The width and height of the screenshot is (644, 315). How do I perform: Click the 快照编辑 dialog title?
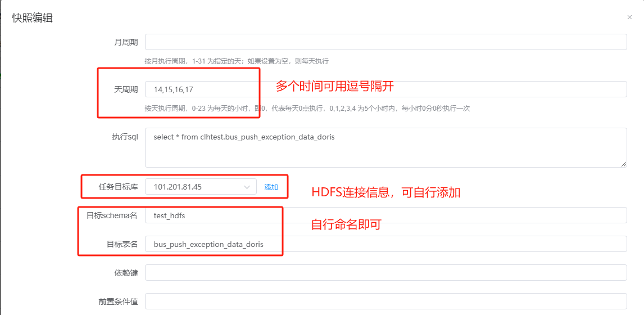[x=33, y=17]
